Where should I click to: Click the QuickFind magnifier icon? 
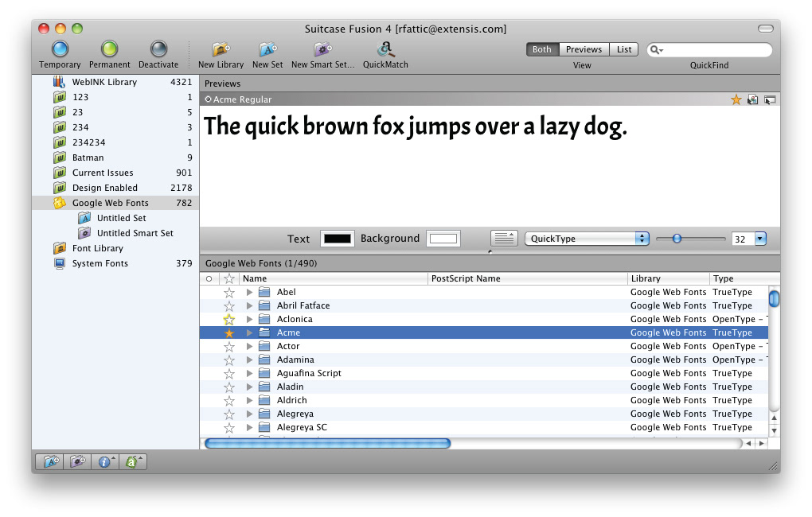click(x=656, y=49)
